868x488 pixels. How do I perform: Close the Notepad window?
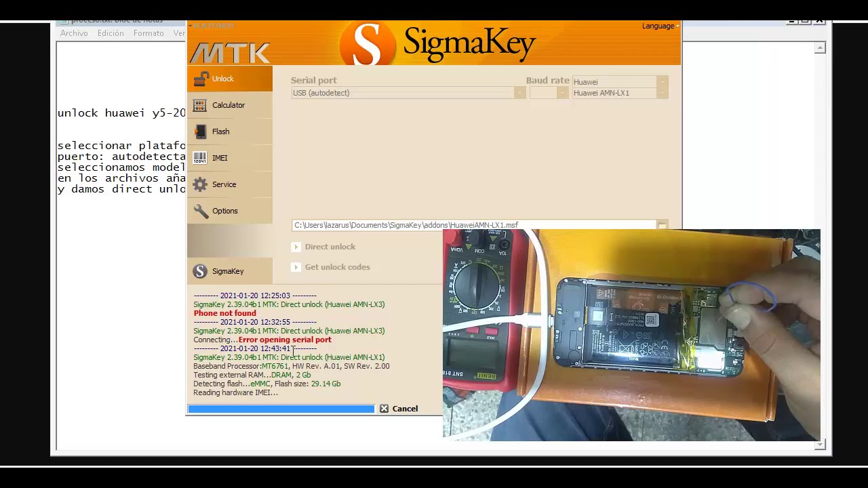[820, 21]
